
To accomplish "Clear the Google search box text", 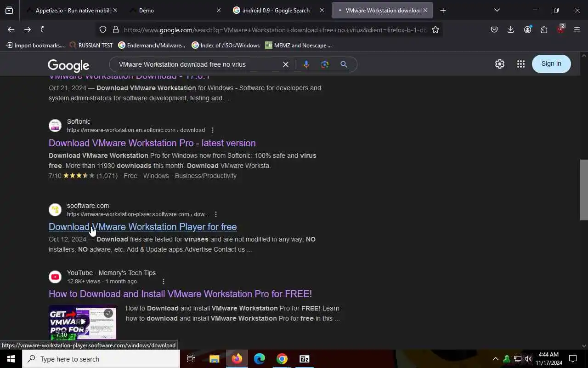I will (286, 64).
